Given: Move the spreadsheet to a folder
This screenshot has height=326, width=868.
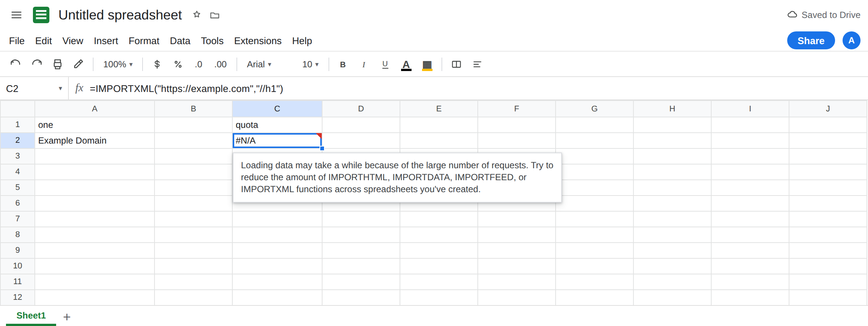Looking at the screenshot, I should [215, 15].
